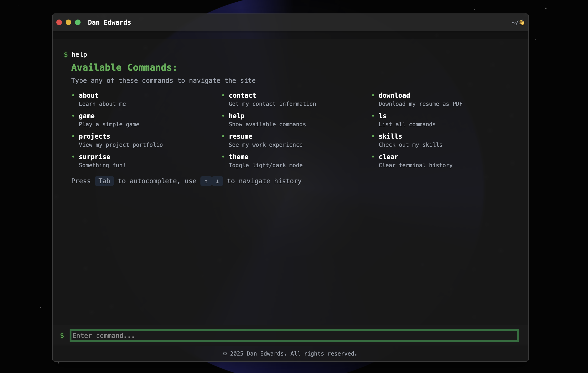Click 'Learn about me' description
Image resolution: width=588 pixels, height=373 pixels.
[x=102, y=104]
